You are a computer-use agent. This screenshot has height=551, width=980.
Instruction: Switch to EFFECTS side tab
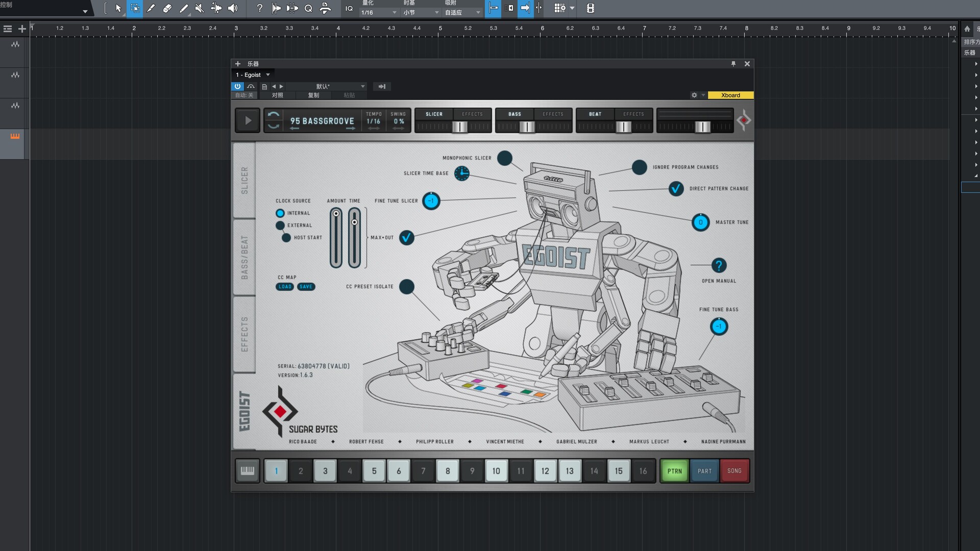coord(244,334)
